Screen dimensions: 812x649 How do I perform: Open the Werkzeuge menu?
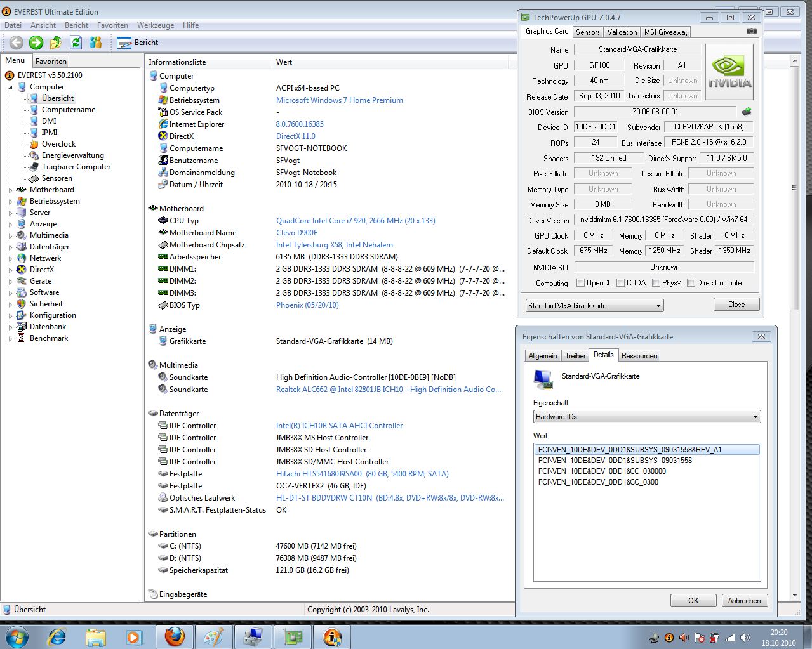click(156, 25)
